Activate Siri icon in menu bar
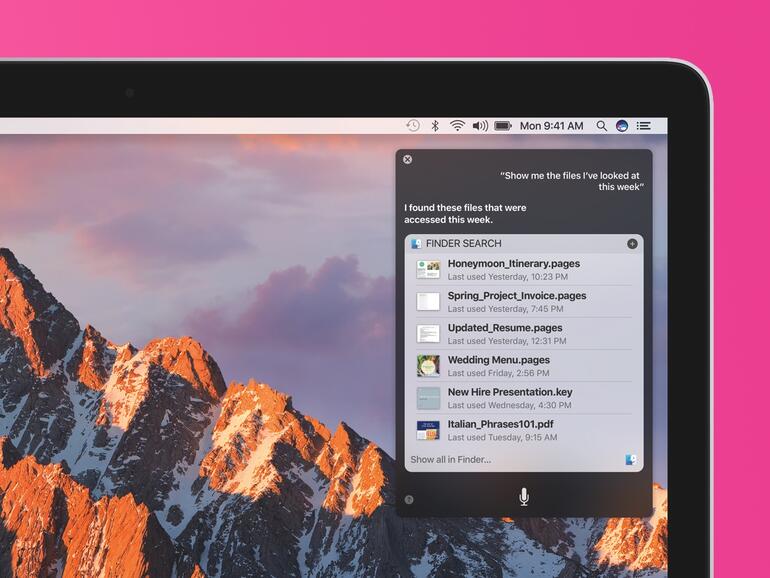Screen dimensions: 770x578 point(622,126)
